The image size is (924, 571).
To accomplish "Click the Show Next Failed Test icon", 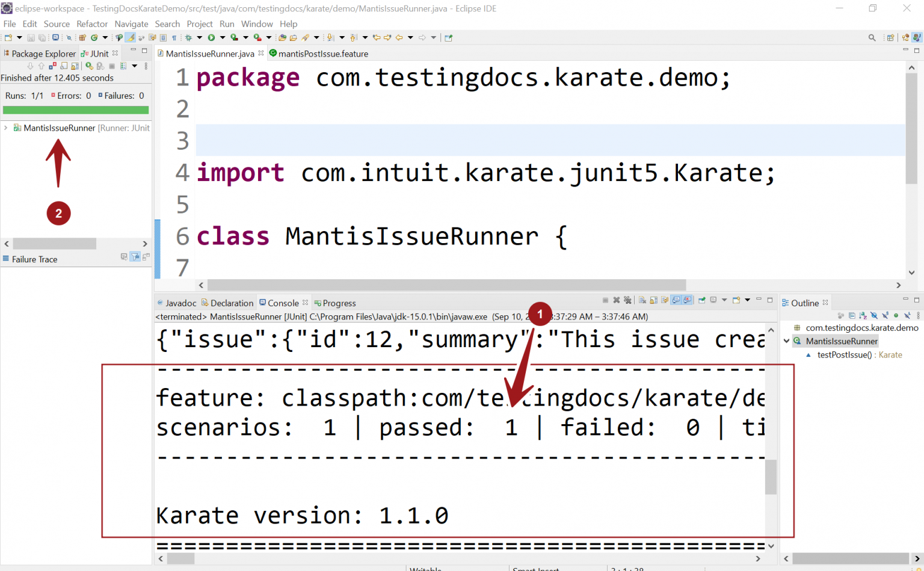I will click(x=31, y=66).
